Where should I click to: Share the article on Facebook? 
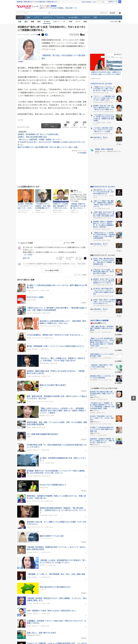pos(46,35)
